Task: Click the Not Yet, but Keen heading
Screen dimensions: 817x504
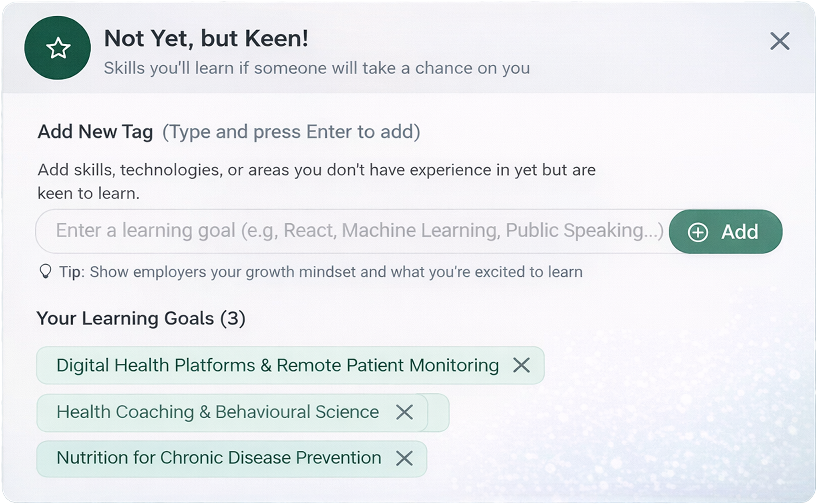Action: (206, 38)
